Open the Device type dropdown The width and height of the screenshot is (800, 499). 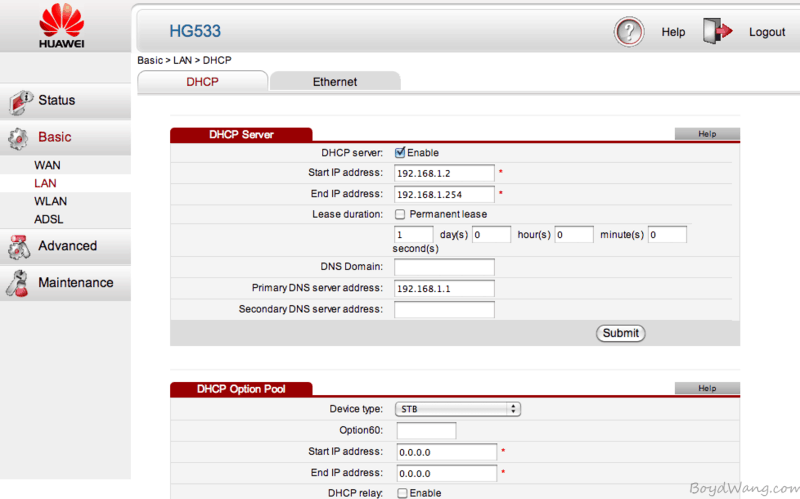tap(459, 409)
